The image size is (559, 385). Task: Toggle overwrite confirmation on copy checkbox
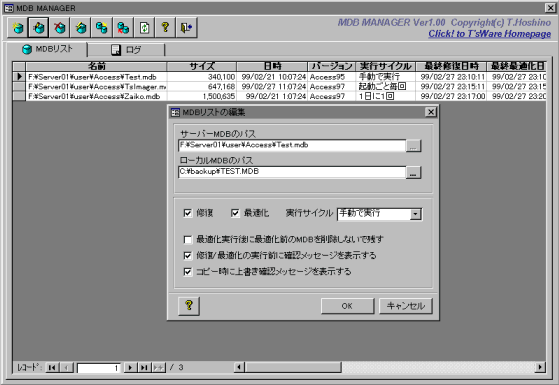(188, 272)
